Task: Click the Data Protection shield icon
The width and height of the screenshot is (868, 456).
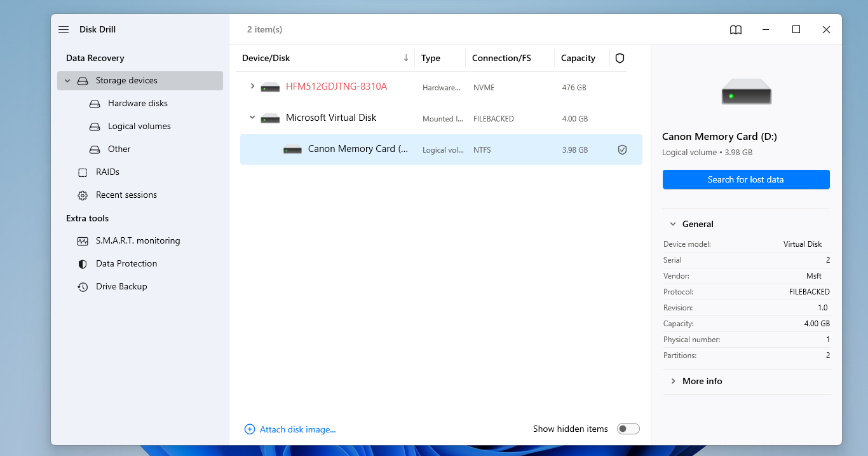Action: click(x=83, y=264)
